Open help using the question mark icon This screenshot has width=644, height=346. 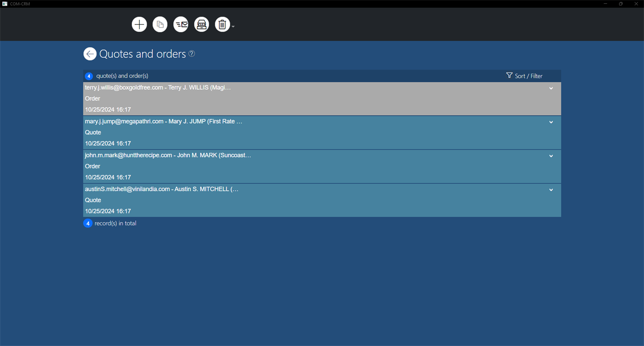[x=191, y=53]
